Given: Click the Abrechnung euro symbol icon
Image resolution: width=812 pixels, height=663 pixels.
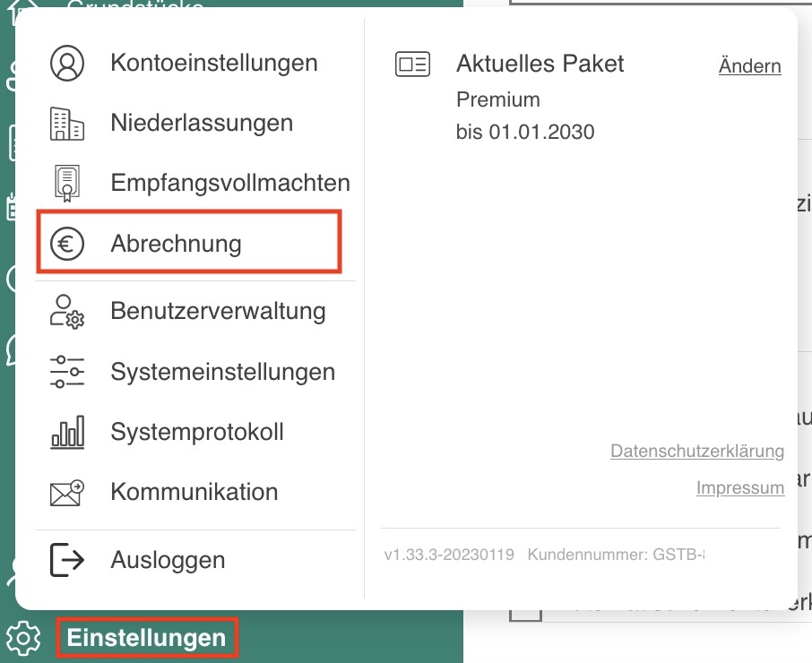Looking at the screenshot, I should tap(67, 244).
